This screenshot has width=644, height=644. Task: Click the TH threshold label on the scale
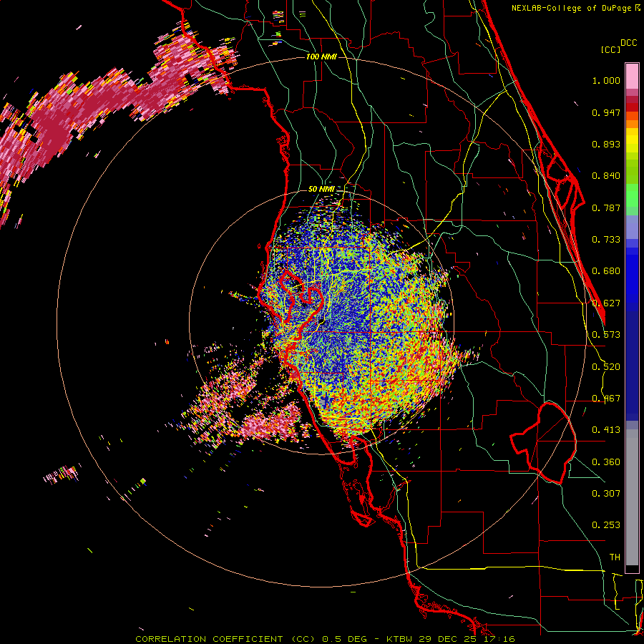(x=615, y=557)
